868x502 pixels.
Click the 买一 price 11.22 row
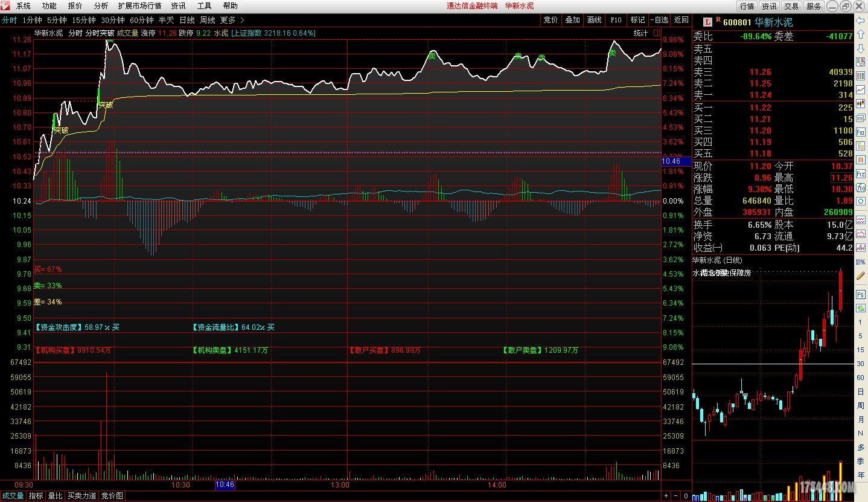click(x=773, y=108)
